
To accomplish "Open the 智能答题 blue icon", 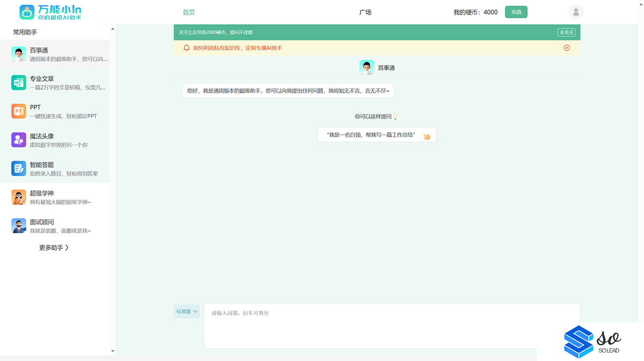I will [x=19, y=169].
